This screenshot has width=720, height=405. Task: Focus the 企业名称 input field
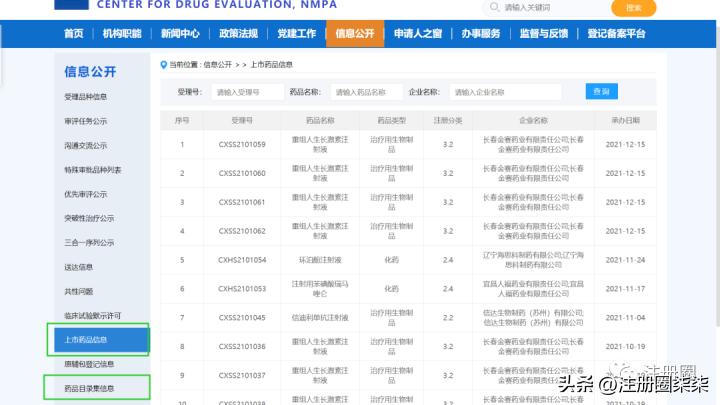click(x=505, y=92)
